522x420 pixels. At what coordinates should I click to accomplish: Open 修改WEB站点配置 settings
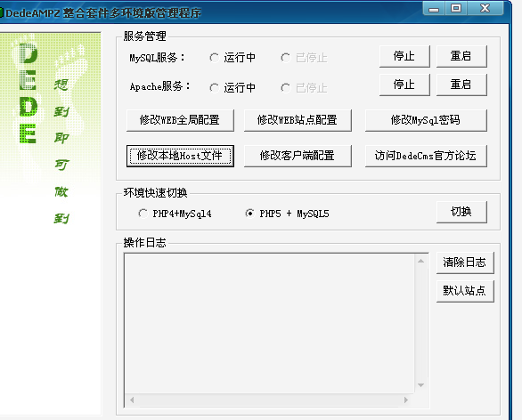point(298,120)
